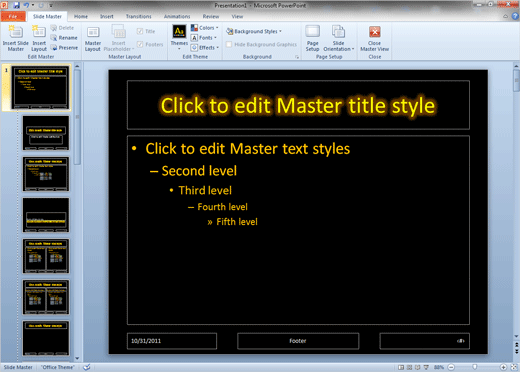Toggle the Footers checkbox
Screen dimensions: 520x372
(x=140, y=44)
